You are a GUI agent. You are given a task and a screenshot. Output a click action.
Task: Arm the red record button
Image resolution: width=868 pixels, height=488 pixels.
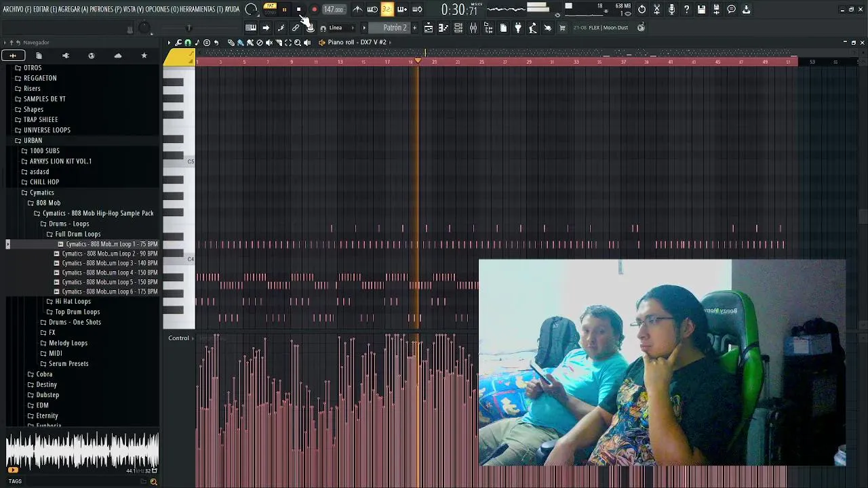pos(314,9)
